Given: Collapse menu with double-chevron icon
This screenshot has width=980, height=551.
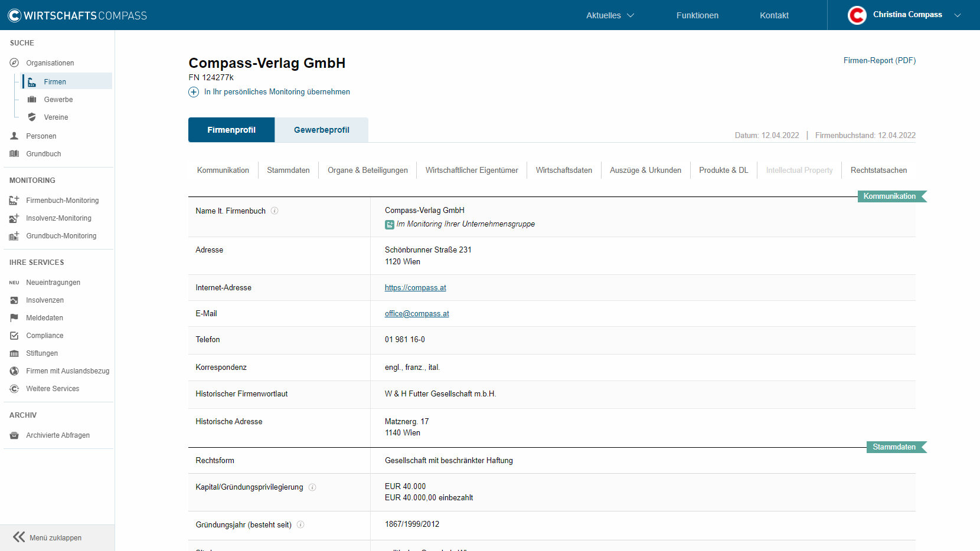Looking at the screenshot, I should tap(19, 537).
